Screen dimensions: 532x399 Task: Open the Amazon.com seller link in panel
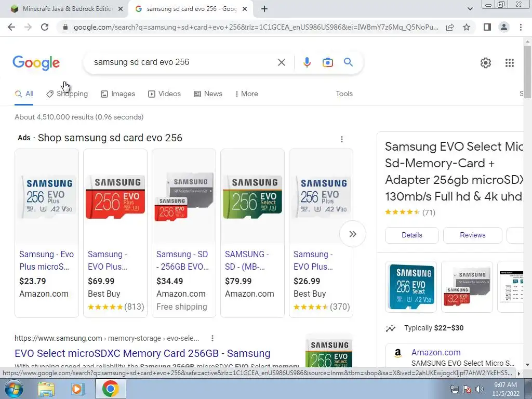click(x=436, y=353)
